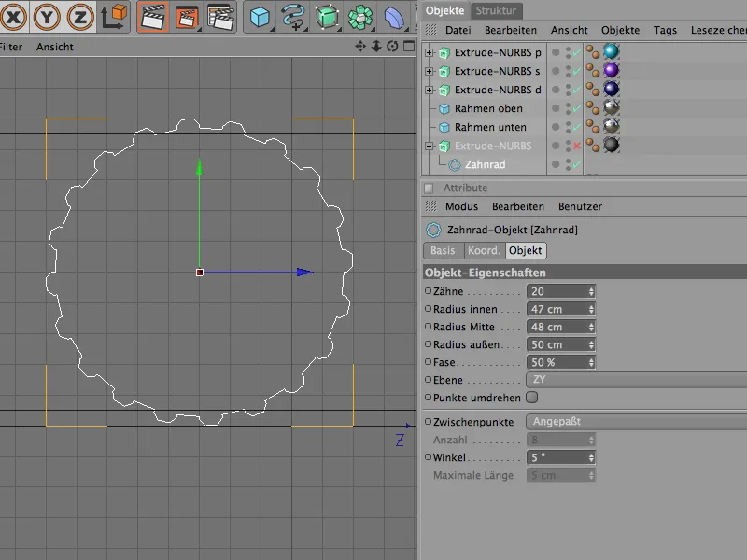Click the NURBS generator icon
This screenshot has width=747, height=560.
pos(327,17)
